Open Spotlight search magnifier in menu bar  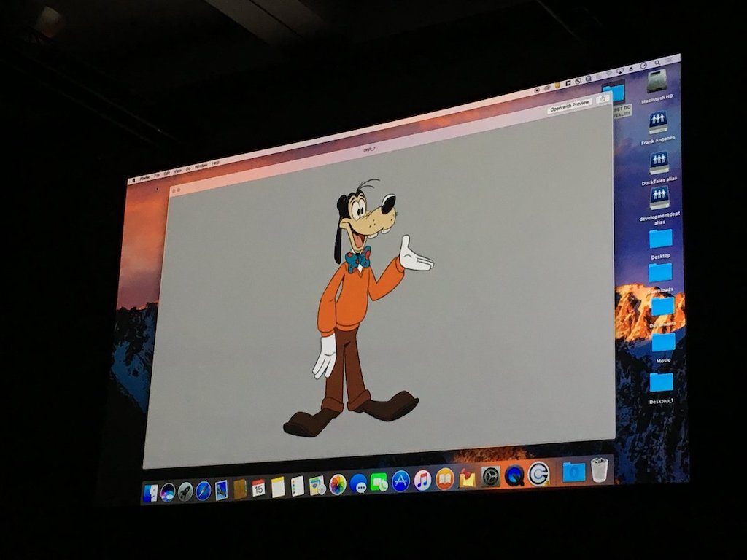tap(657, 64)
